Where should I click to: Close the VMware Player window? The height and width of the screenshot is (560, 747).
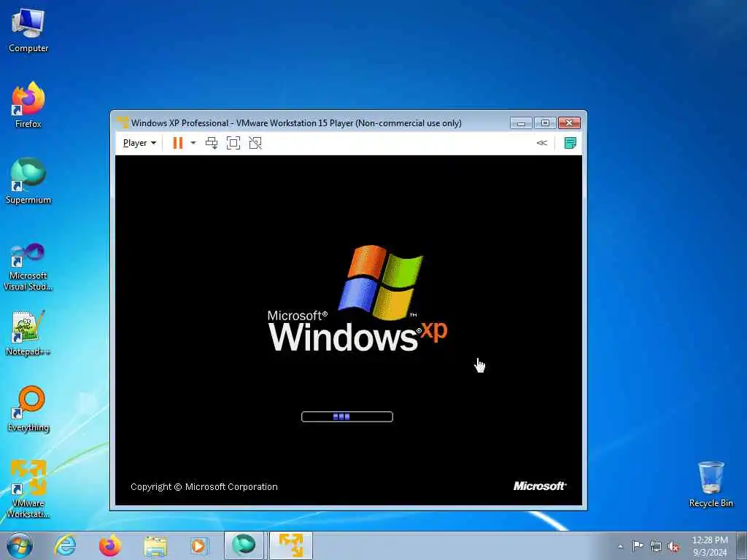coord(569,122)
